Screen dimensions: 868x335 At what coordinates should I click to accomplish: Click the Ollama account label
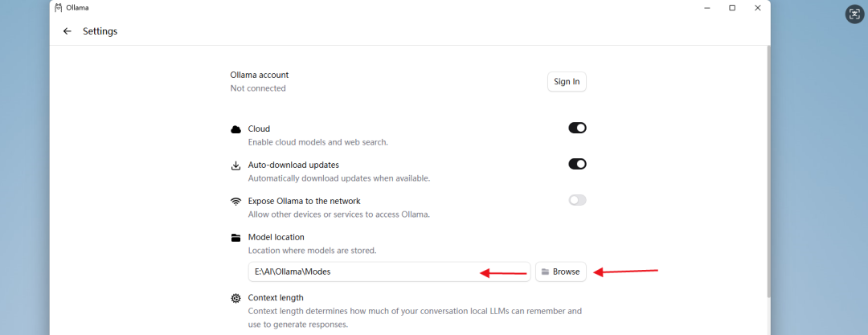pyautogui.click(x=260, y=75)
